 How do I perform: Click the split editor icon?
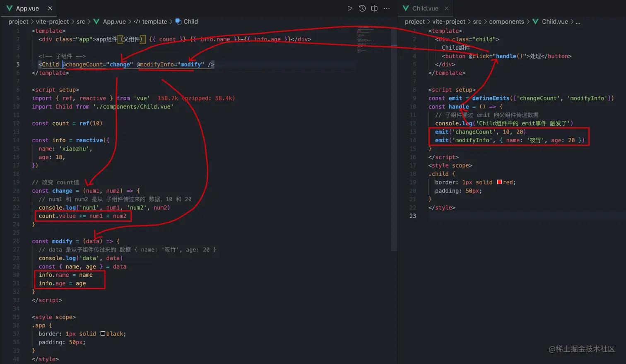coord(374,8)
